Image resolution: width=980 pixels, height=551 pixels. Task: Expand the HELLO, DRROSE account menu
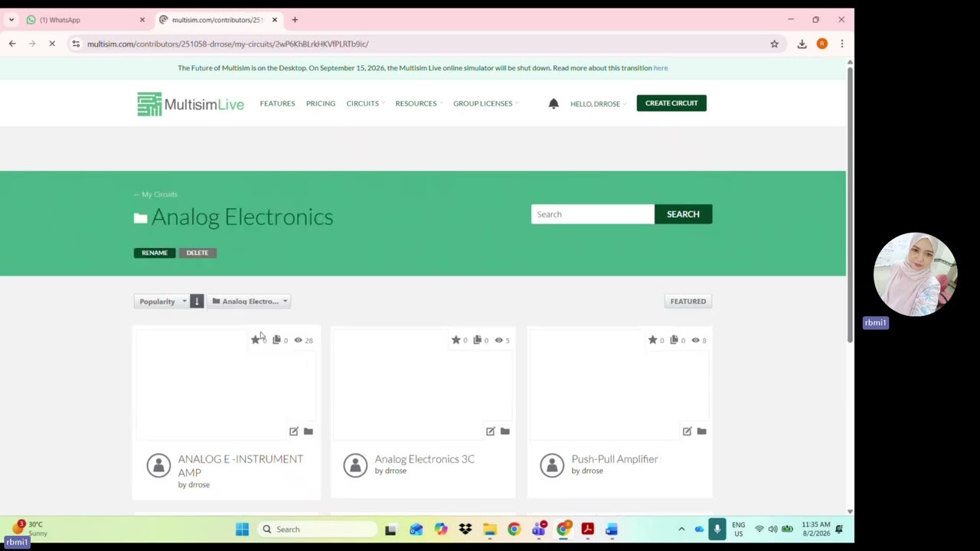(x=598, y=104)
